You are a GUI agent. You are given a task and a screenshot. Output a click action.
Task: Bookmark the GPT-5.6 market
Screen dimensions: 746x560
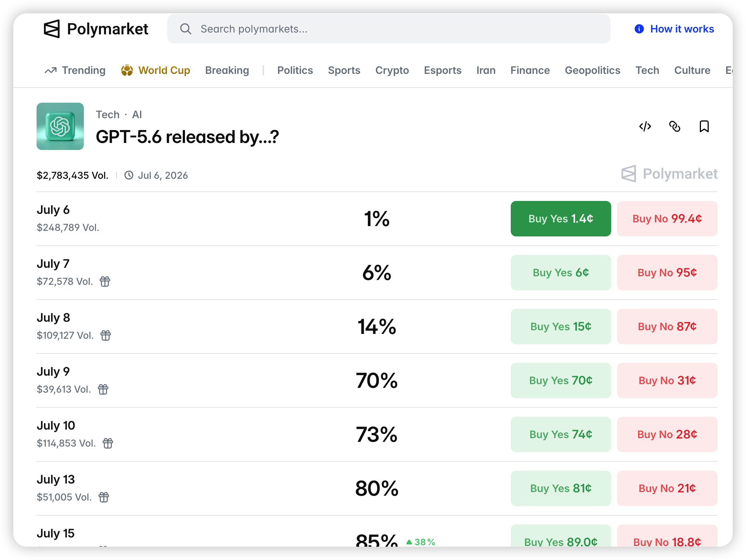[704, 126]
